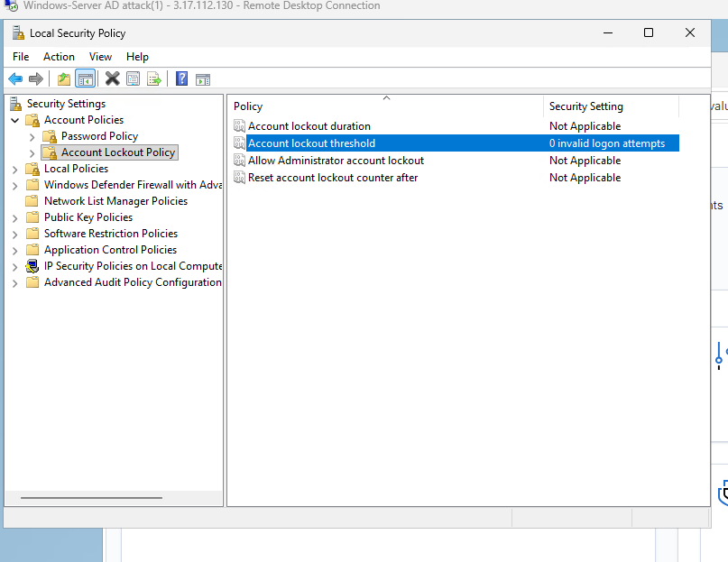728x562 pixels.
Task: Expand the Account Lockout Policy node arrow
Action: point(32,153)
